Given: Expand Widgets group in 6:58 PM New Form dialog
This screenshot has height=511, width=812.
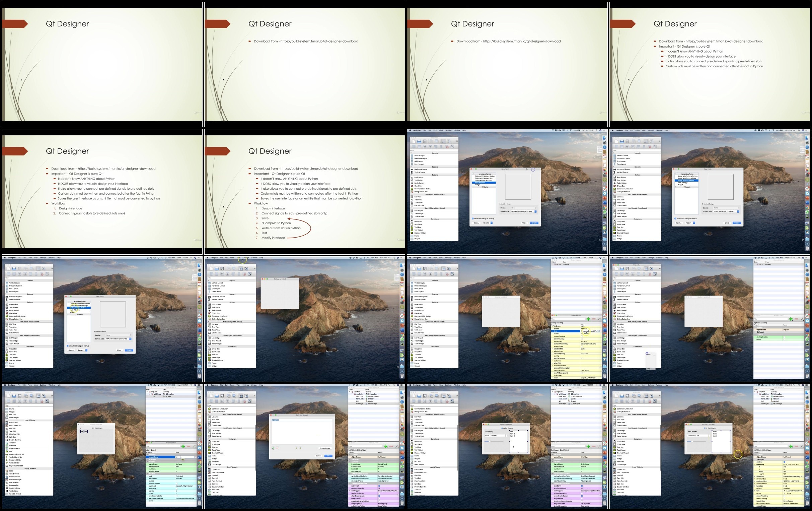Looking at the screenshot, I should pyautogui.click(x=473, y=187).
